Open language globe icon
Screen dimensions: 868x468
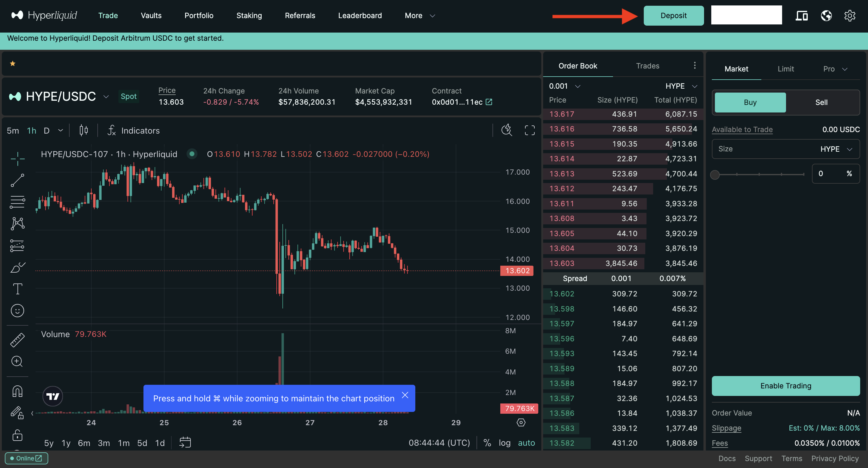[x=826, y=15]
